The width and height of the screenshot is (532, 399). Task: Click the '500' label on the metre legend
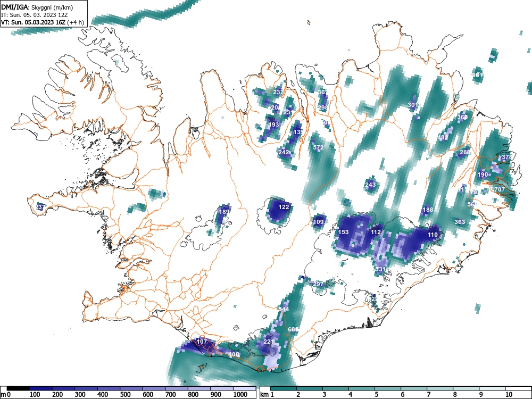125,395
